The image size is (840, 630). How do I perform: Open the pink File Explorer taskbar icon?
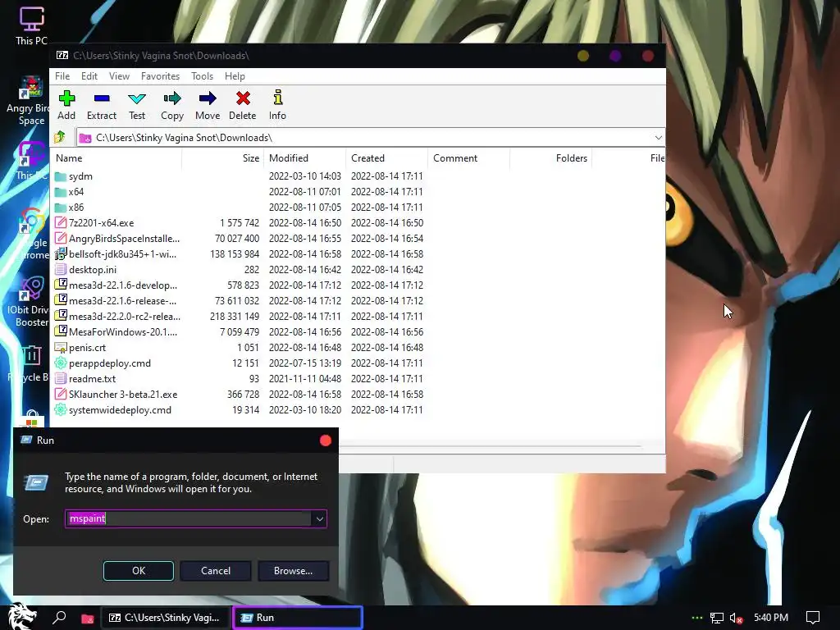(87, 619)
